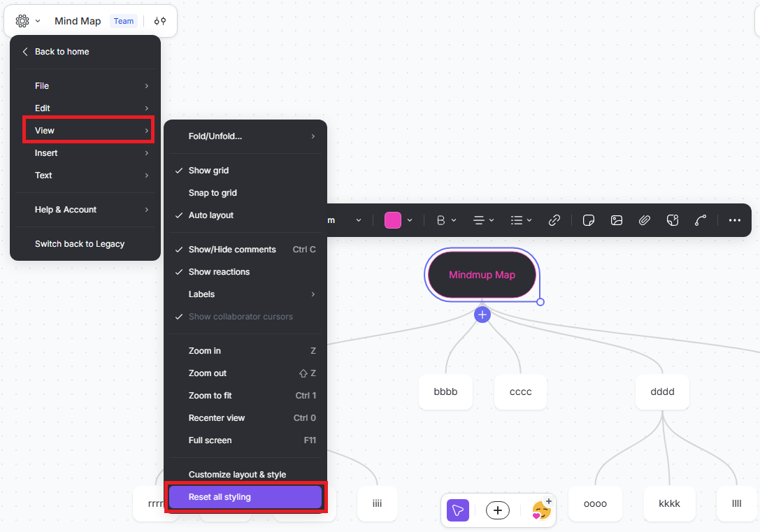
Task: Insert an image from the toolbar
Action: [x=616, y=220]
